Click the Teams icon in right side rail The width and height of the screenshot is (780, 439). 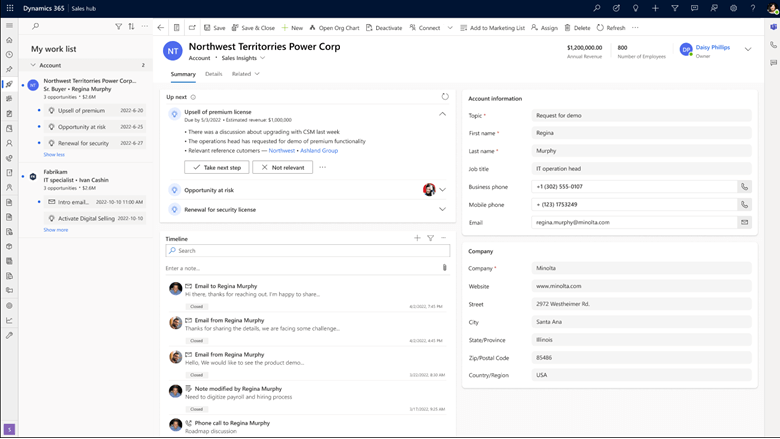(x=773, y=28)
